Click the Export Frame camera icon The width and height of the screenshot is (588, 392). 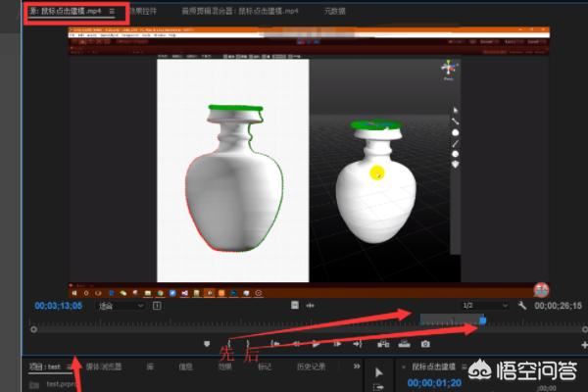tap(425, 344)
